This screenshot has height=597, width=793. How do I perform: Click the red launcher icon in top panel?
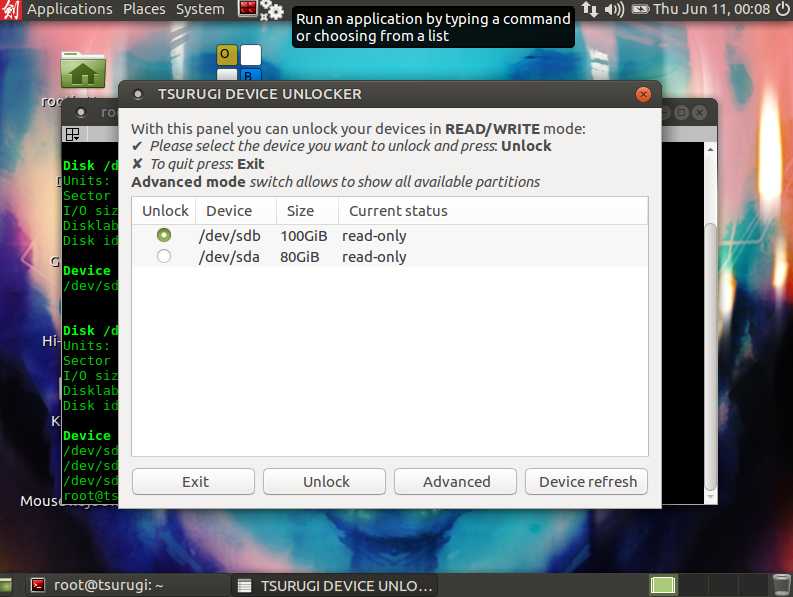(248, 9)
